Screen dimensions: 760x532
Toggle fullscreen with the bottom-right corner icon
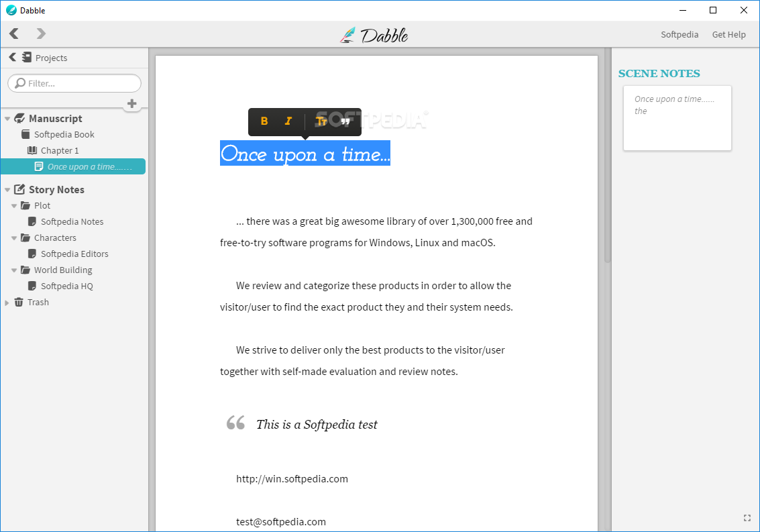747,518
